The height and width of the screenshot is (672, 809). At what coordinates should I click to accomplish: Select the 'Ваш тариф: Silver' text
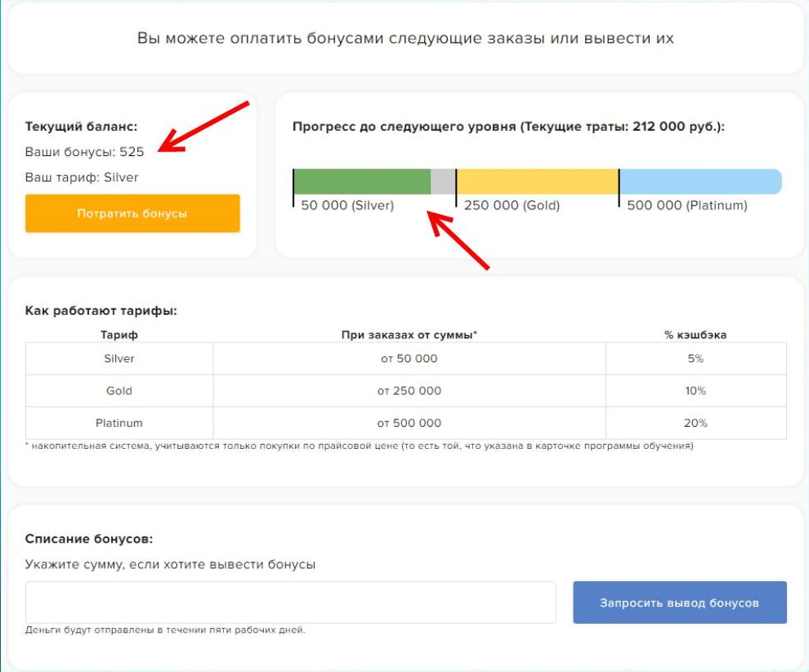pos(82,177)
